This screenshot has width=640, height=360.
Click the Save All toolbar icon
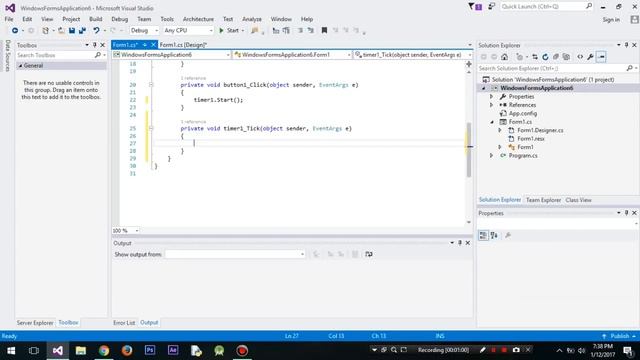[x=82, y=31]
